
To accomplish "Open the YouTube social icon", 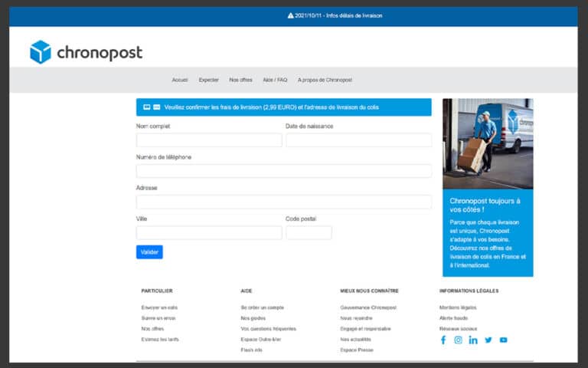I will pyautogui.click(x=503, y=340).
